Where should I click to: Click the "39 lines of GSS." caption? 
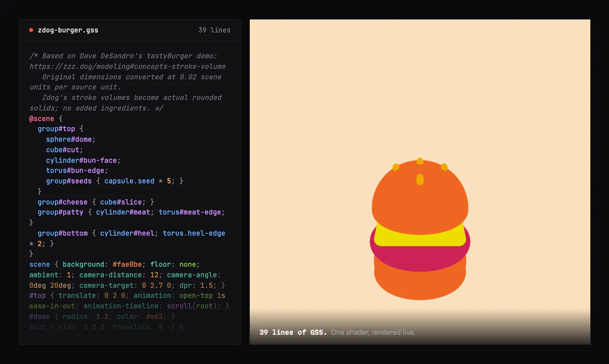pyautogui.click(x=293, y=332)
